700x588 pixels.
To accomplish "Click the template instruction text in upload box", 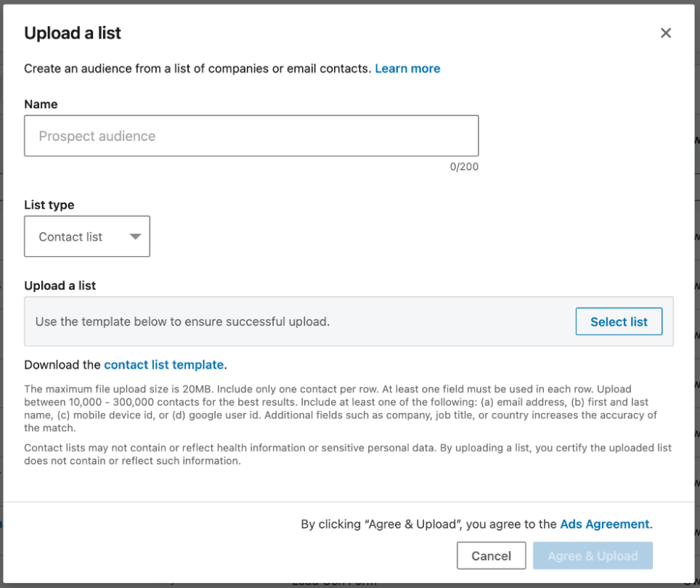I will [x=182, y=322].
